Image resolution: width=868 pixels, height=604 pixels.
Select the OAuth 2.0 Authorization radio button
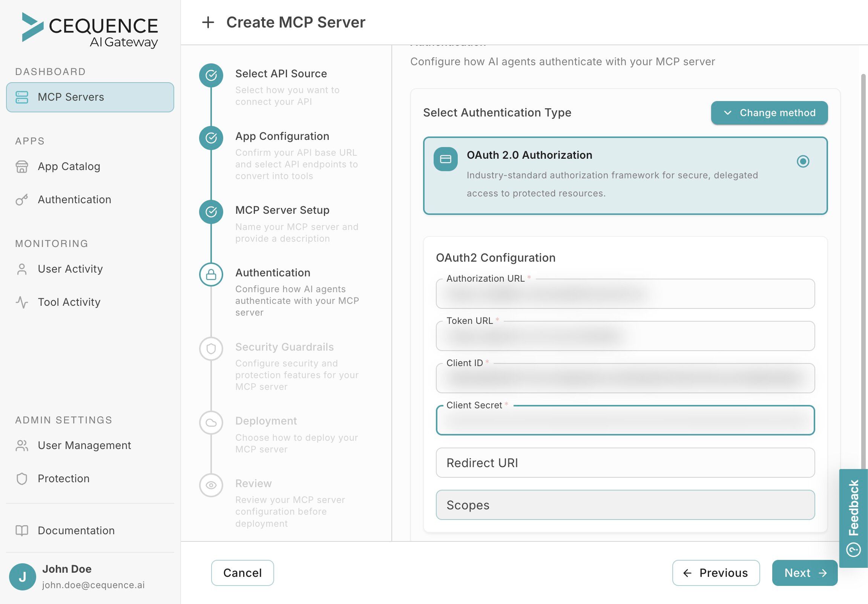(x=803, y=161)
